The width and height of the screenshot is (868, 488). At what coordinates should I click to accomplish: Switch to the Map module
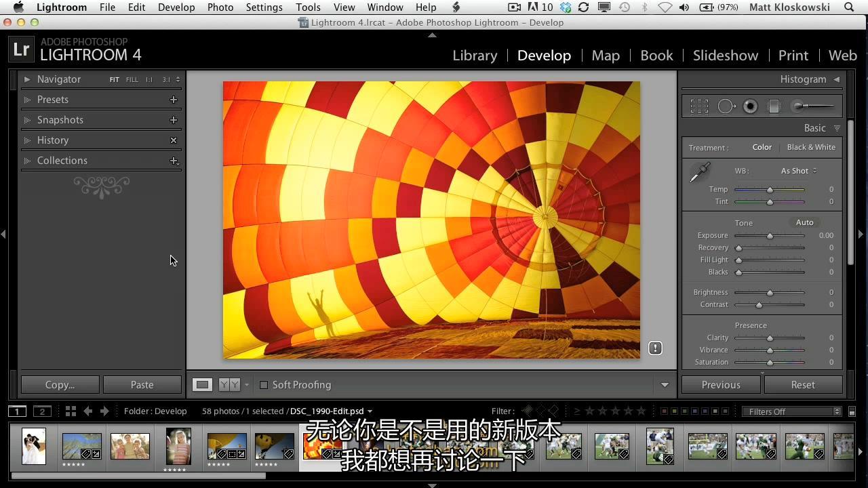[606, 56]
